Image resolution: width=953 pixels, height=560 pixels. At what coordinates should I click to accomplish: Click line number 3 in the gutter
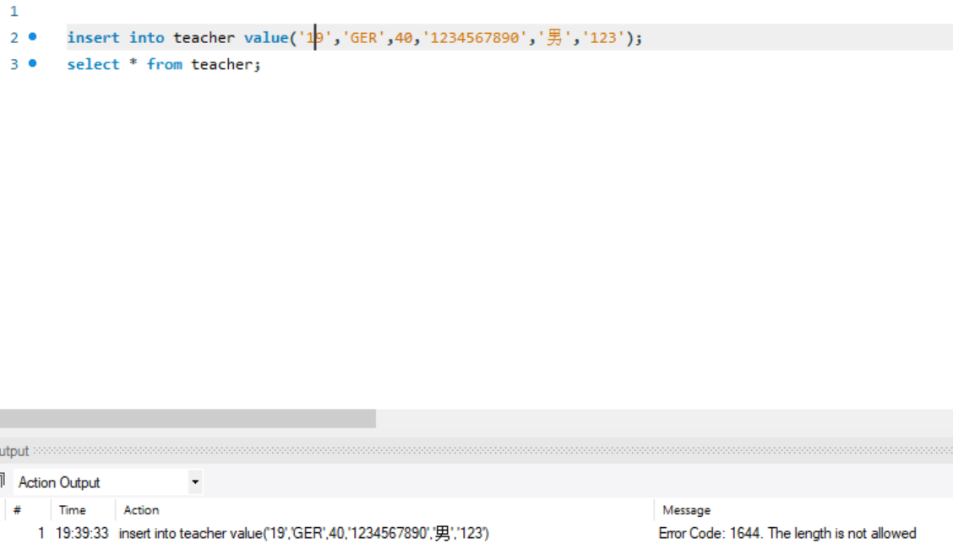(14, 64)
